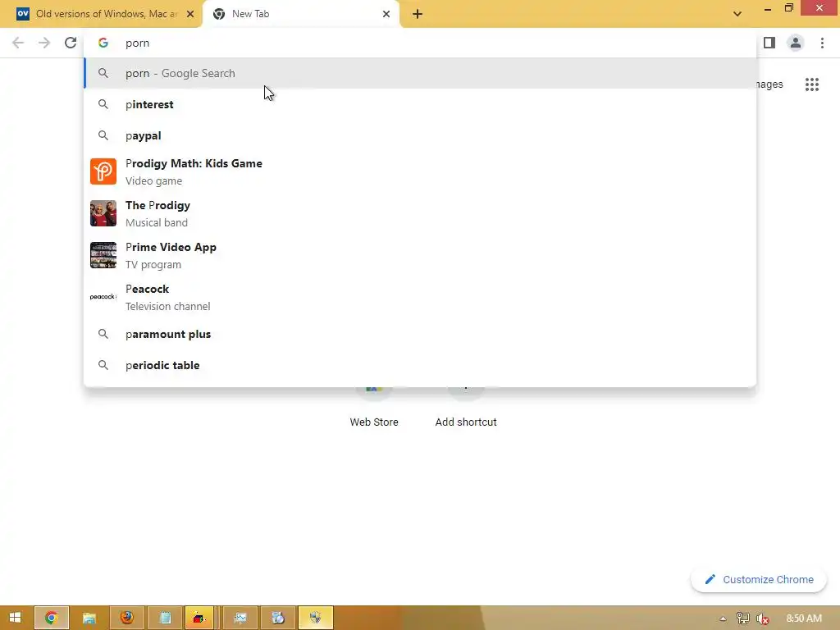This screenshot has height=630, width=840.
Task: Click search icon beside paypal
Action: [x=103, y=135]
